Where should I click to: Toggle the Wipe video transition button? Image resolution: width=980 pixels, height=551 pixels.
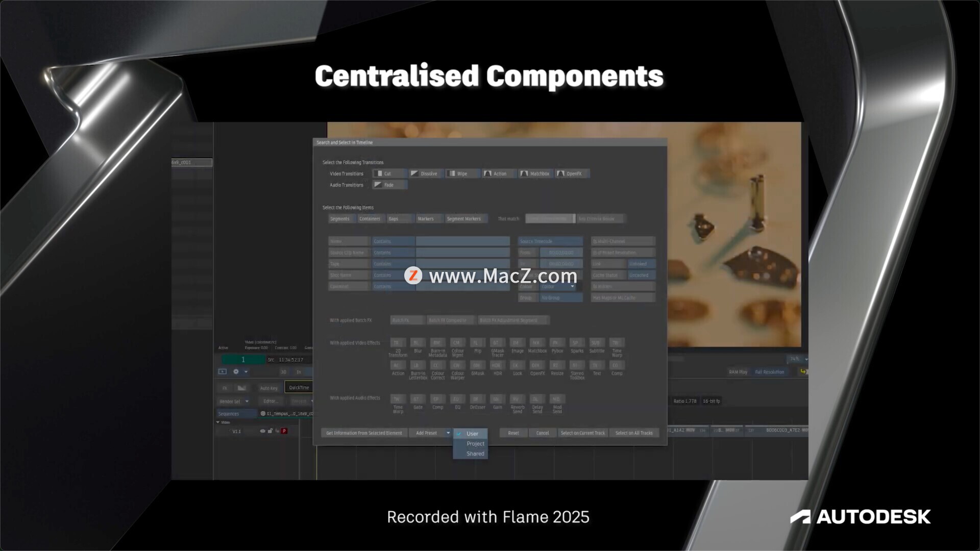462,174
